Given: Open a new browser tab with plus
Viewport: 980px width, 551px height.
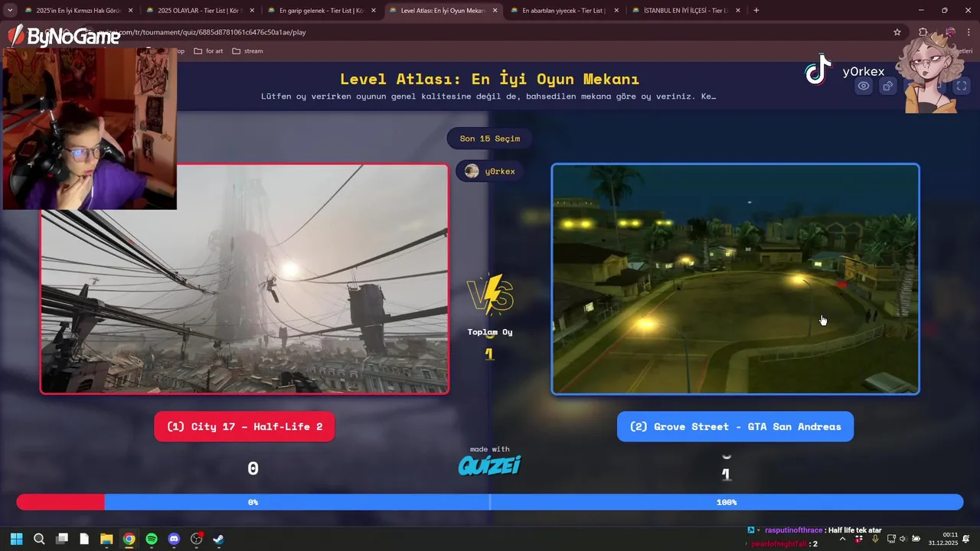Looking at the screenshot, I should click(756, 11).
